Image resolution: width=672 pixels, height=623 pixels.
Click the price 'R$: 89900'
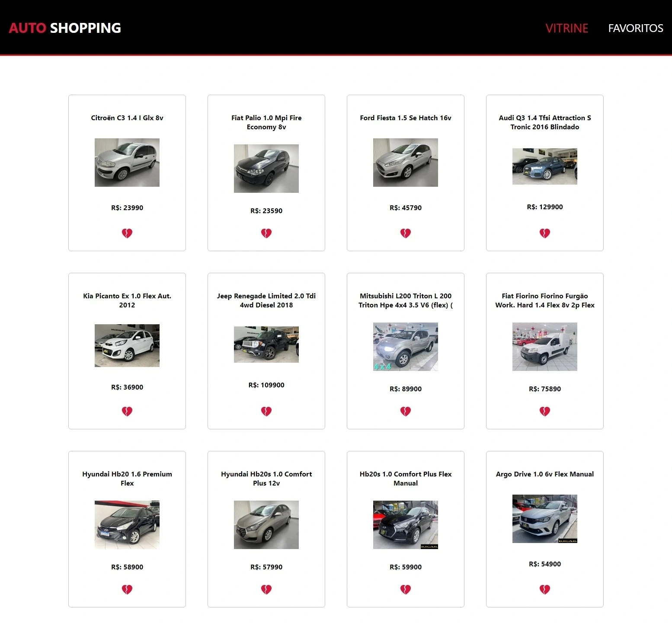(406, 389)
